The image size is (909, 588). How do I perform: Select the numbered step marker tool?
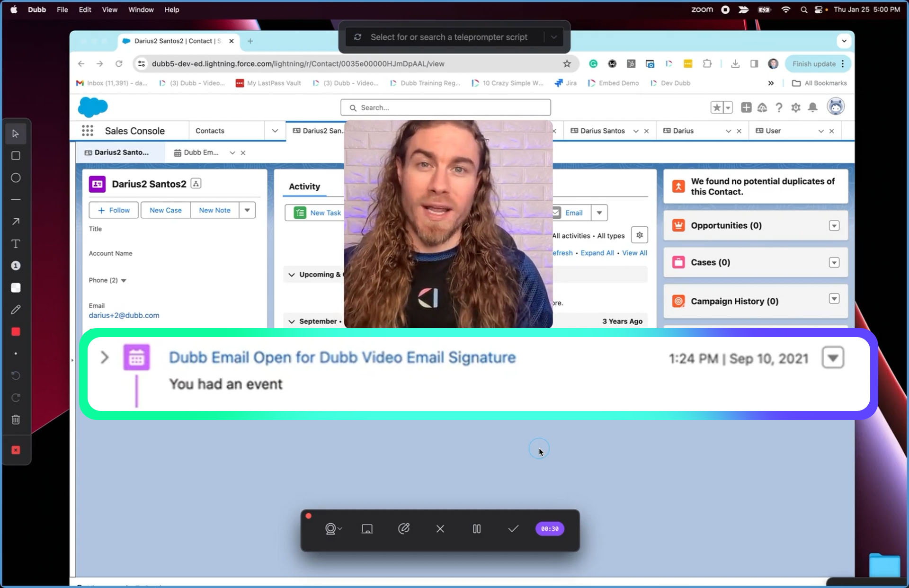pyautogui.click(x=16, y=266)
